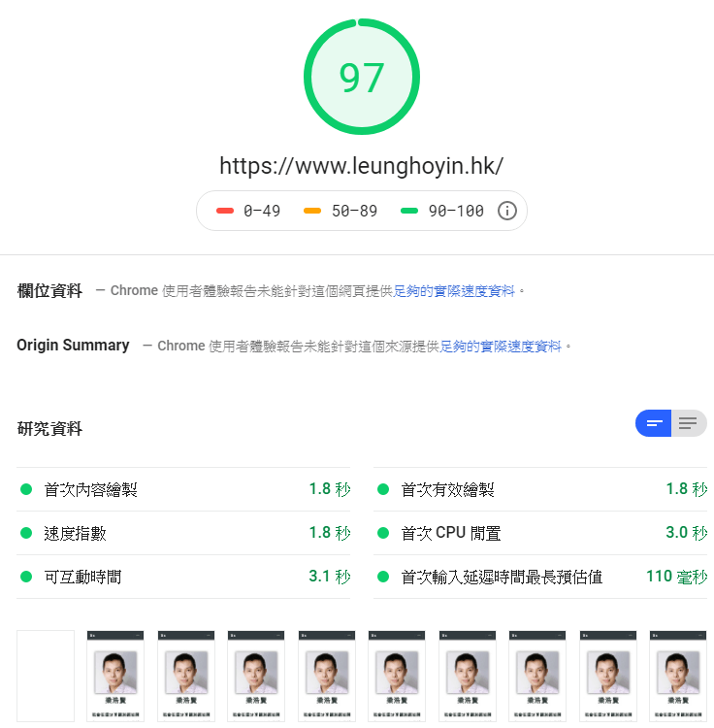Viewport: 714px width, 728px height.
Task: Click the 3.0 秒 CPU idle value
Action: (x=687, y=533)
